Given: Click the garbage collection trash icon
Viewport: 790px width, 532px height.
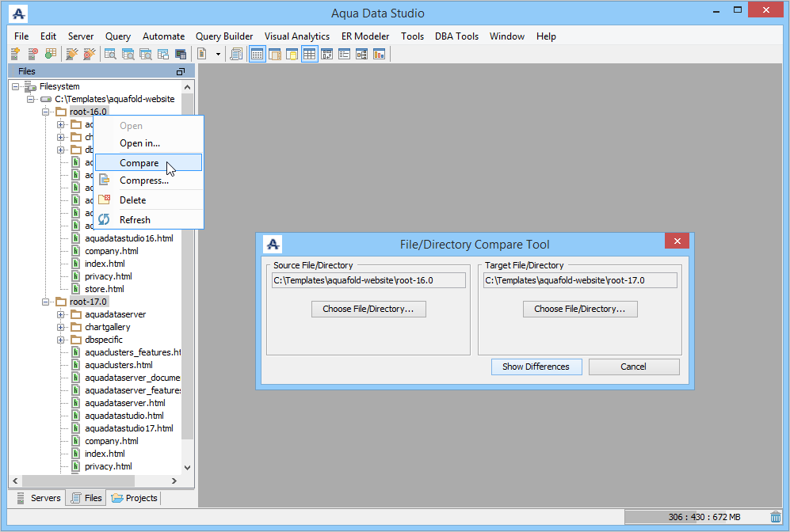Looking at the screenshot, I should [776, 517].
